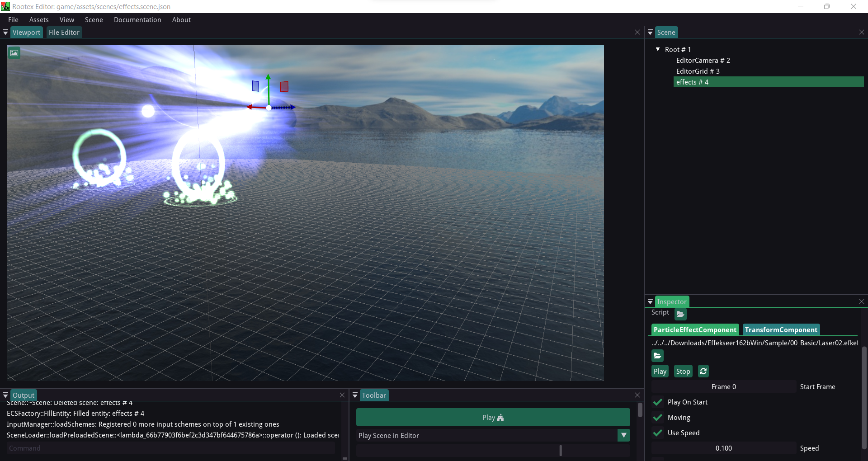Viewport: 868px width, 461px height.
Task: Select EditorCamera # 2 in scene tree
Action: tap(703, 60)
